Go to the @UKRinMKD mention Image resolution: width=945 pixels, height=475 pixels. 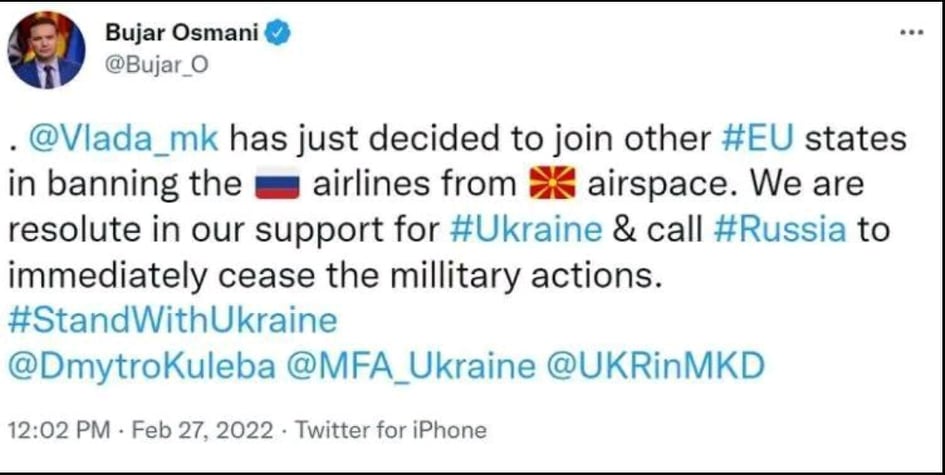(648, 365)
